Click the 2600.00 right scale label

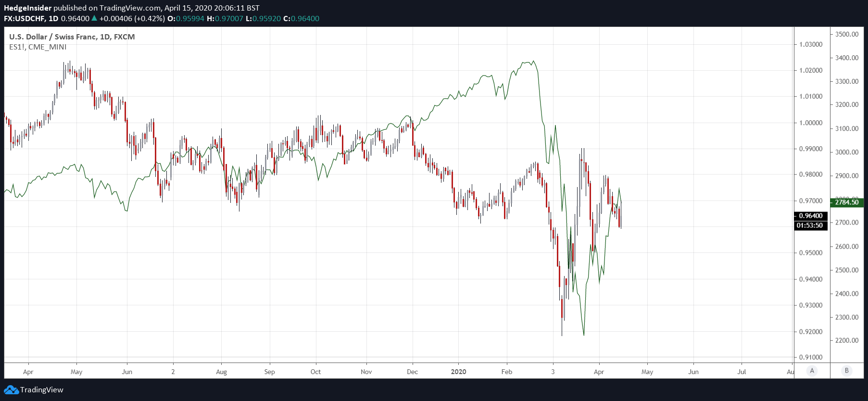[x=847, y=246]
